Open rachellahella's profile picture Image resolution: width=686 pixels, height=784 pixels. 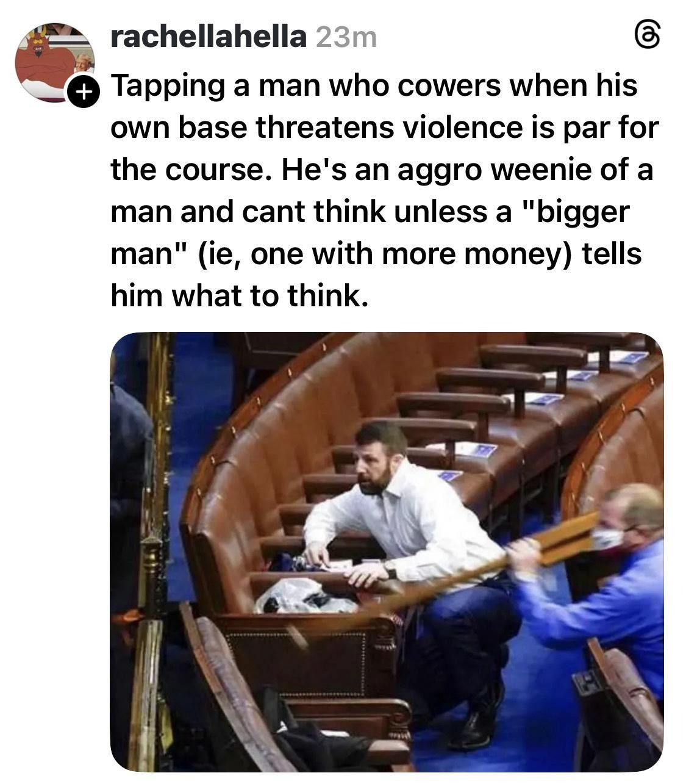pyautogui.click(x=55, y=62)
